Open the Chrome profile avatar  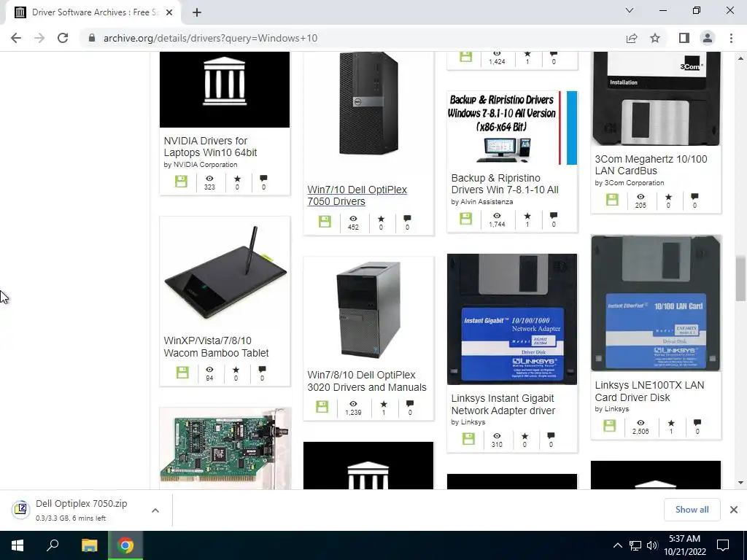[708, 38]
